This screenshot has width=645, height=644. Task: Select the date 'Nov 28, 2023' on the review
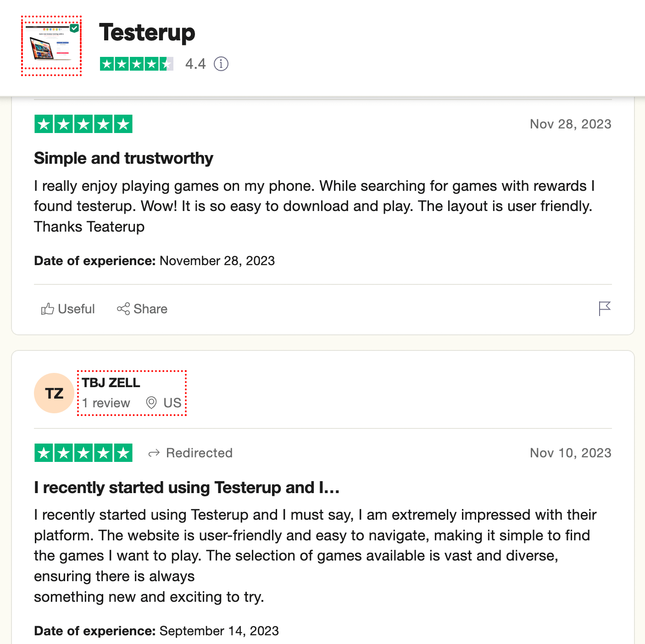point(570,124)
